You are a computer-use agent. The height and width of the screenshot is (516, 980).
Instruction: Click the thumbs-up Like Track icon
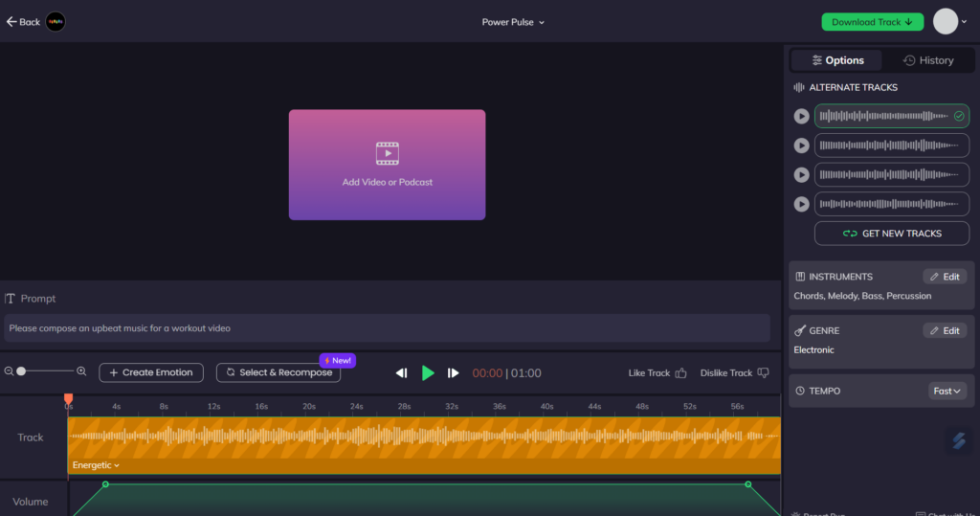point(681,373)
